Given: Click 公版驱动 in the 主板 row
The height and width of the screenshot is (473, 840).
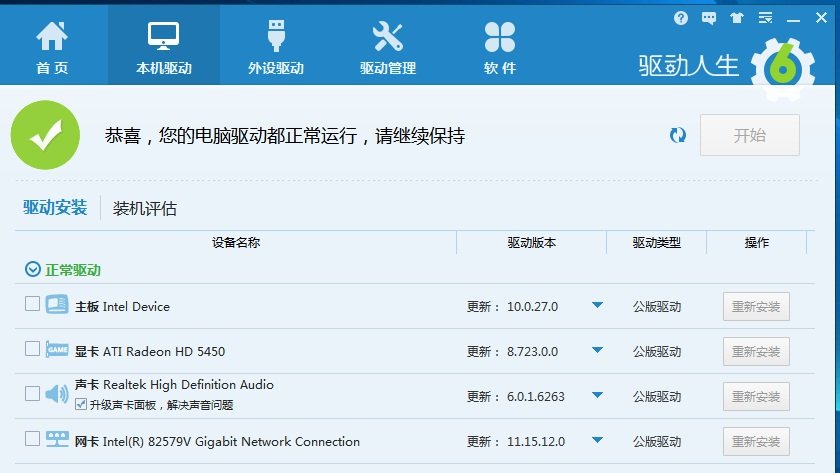Looking at the screenshot, I should point(657,307).
